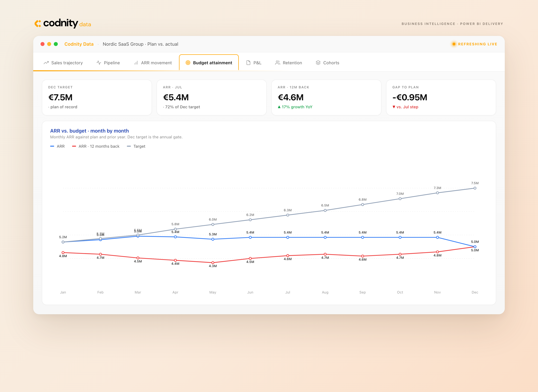Click the Jul target point labeled 6.3M
The image size is (538, 392).
click(x=288, y=215)
